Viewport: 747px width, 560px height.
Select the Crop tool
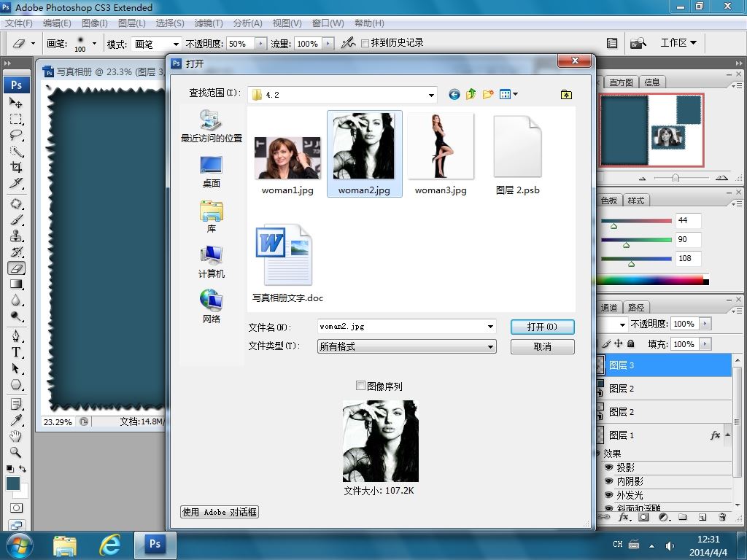point(16,167)
